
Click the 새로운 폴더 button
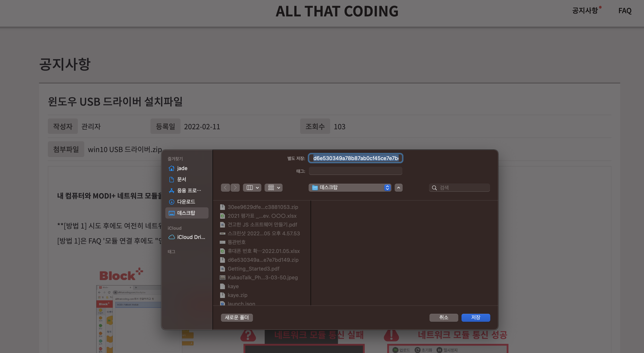pyautogui.click(x=237, y=317)
